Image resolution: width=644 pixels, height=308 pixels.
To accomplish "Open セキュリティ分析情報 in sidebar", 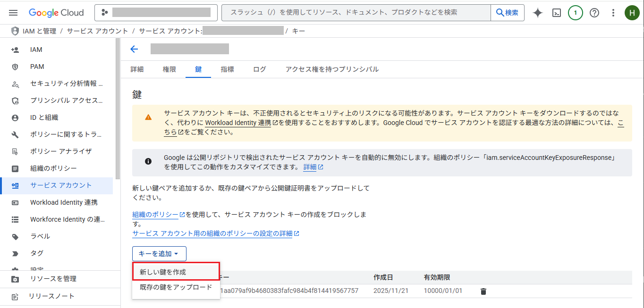I will pyautogui.click(x=67, y=83).
